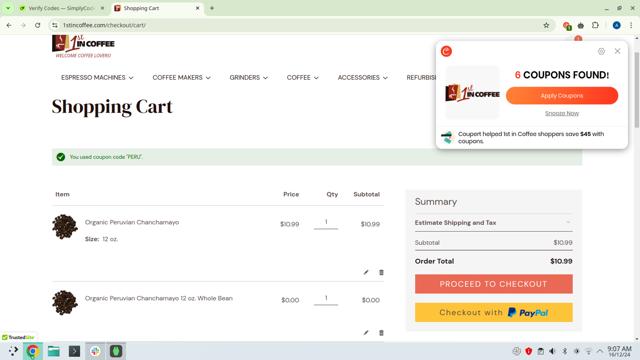640x360 pixels.
Task: Select the Shopping Cart browser tab
Action: (155, 8)
